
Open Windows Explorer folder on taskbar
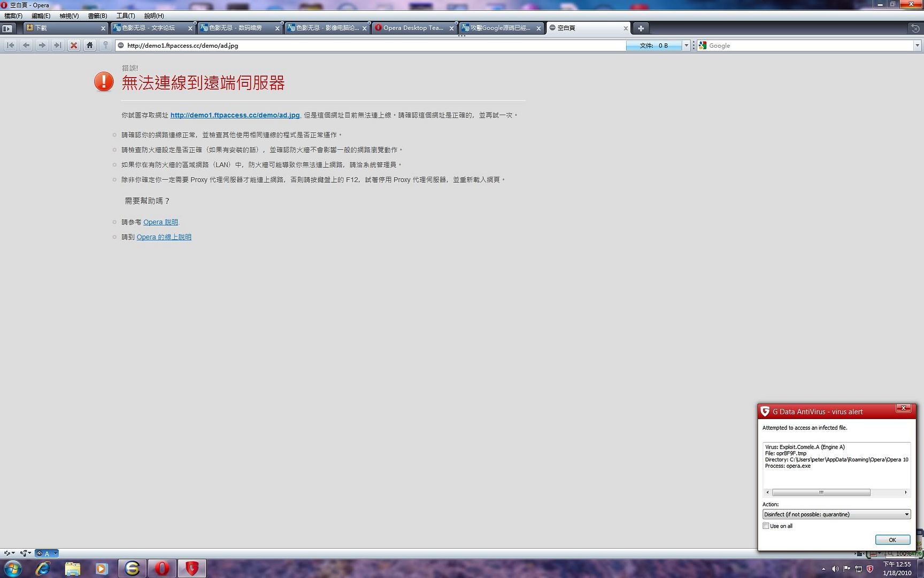73,568
